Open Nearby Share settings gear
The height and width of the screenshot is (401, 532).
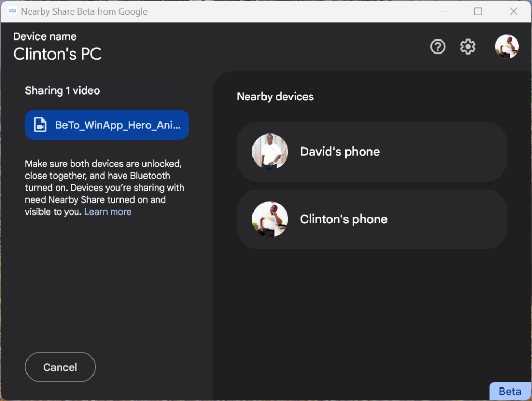pyautogui.click(x=468, y=46)
